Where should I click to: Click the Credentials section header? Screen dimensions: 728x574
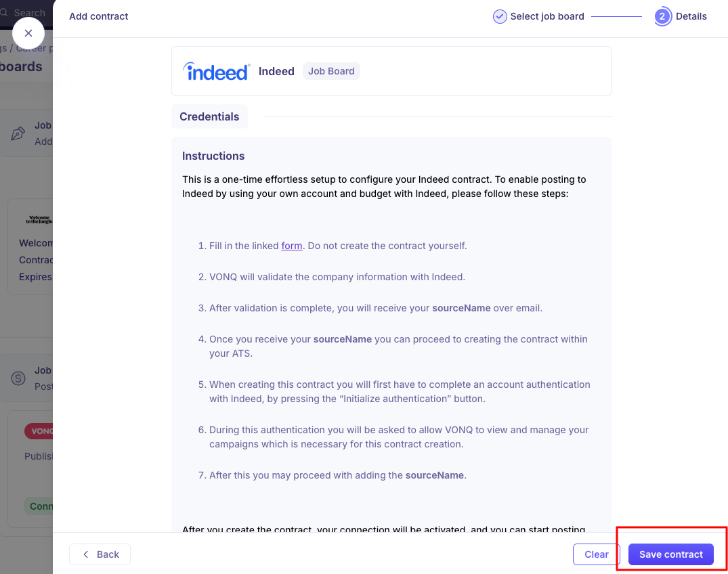209,116
